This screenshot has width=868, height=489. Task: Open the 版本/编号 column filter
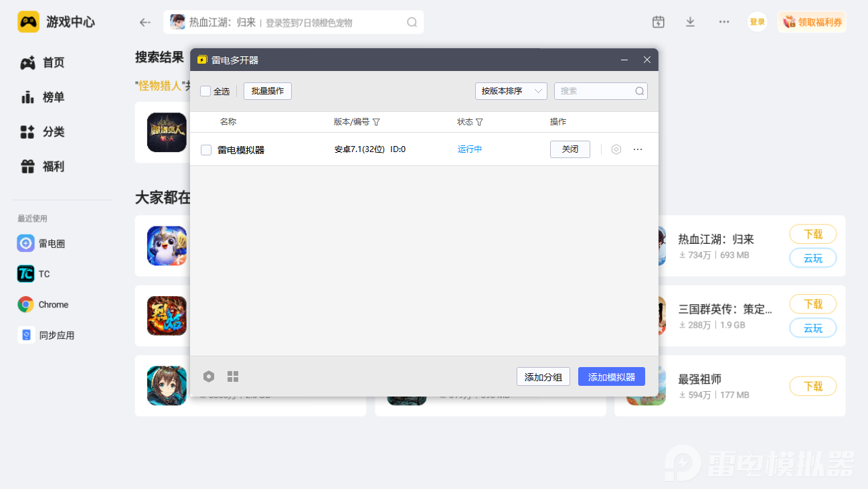click(x=376, y=122)
